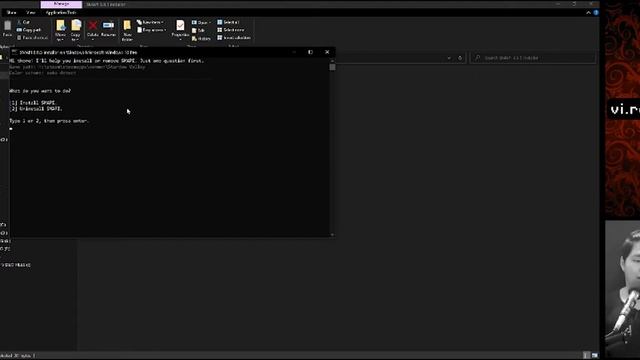Click History in the ribbon

(201, 38)
